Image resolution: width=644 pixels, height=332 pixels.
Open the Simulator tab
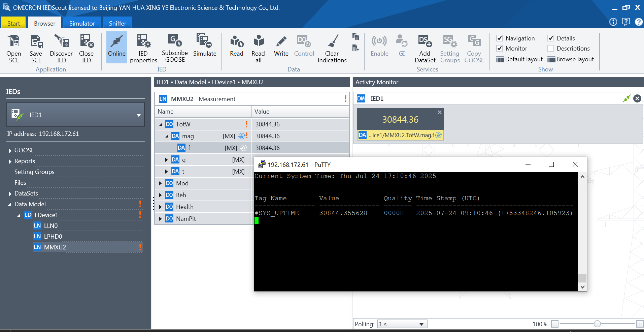coord(82,23)
